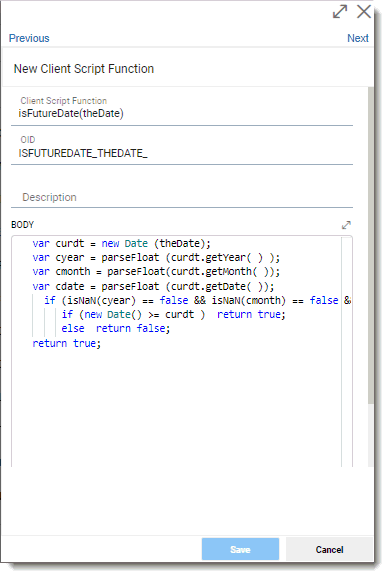Image resolution: width=389 pixels, height=578 pixels.
Task: Click the line 'if (isNaN(cyear) == false'
Action: [x=197, y=300]
